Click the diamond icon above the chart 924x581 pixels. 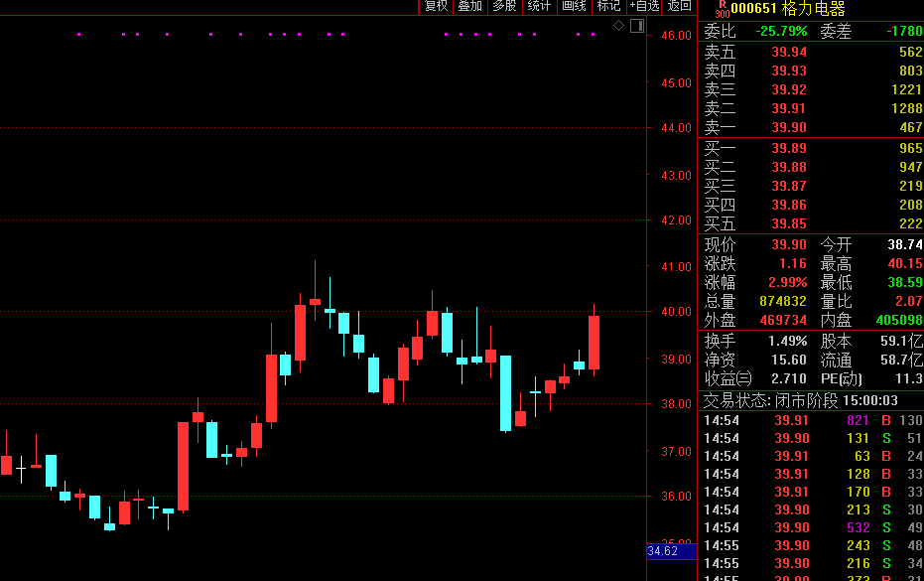coord(619,25)
